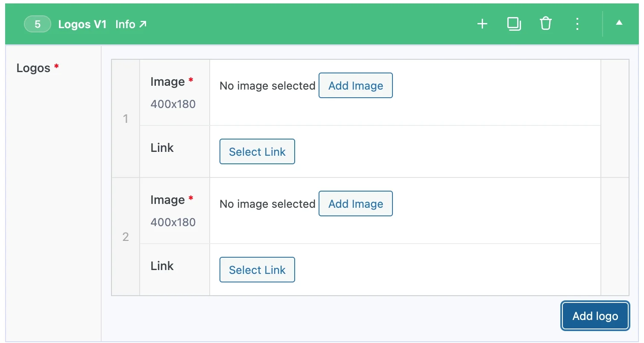Click the row 1 order handle
The height and width of the screenshot is (343, 644).
126,119
